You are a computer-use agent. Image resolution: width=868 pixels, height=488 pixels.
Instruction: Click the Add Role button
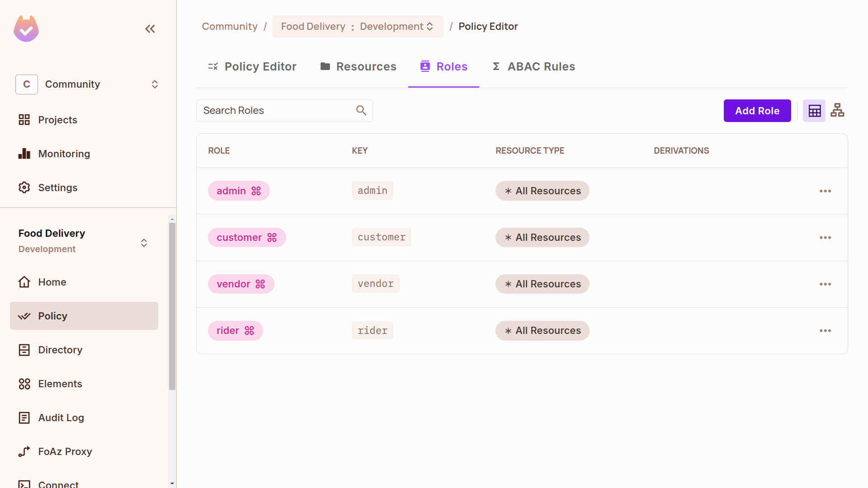click(x=757, y=111)
